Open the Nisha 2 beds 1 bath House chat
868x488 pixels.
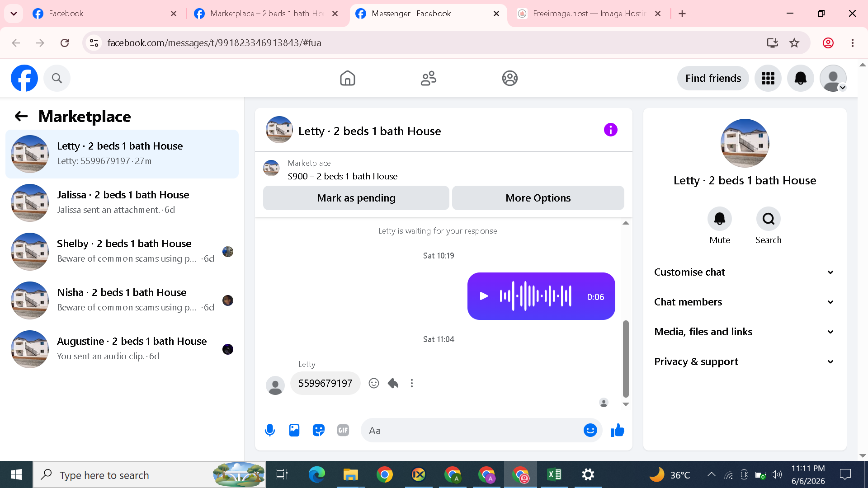(x=122, y=300)
